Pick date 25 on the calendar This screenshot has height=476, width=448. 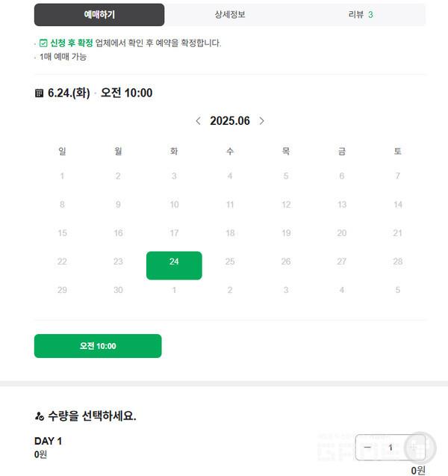coord(230,262)
